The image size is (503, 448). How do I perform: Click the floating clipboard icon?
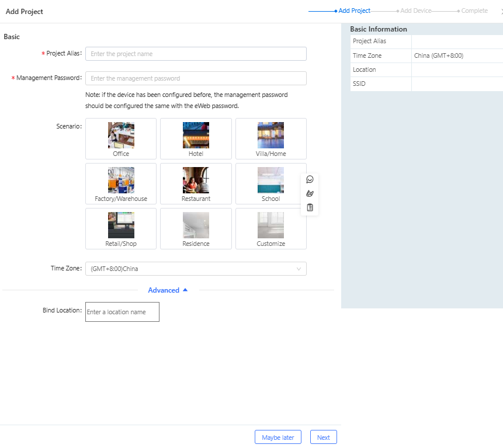pos(310,207)
